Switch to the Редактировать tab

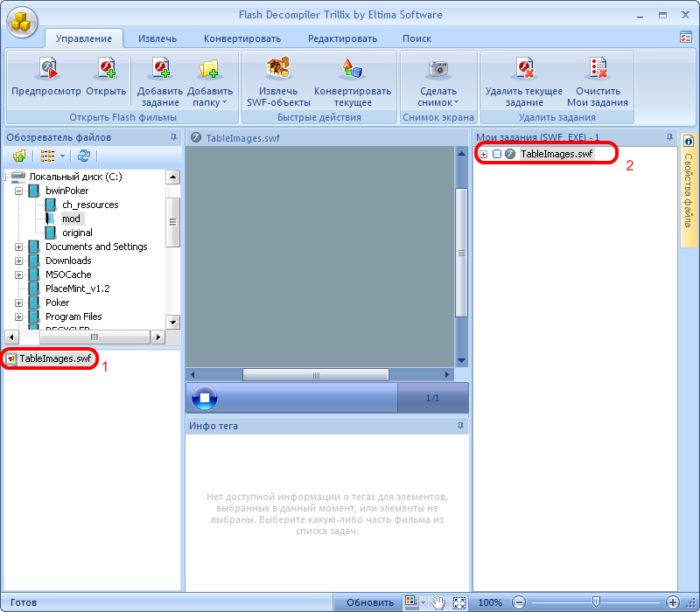click(x=342, y=38)
